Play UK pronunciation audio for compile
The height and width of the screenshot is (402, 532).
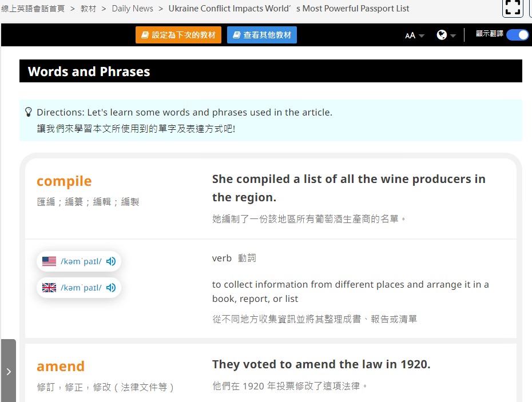coord(111,288)
